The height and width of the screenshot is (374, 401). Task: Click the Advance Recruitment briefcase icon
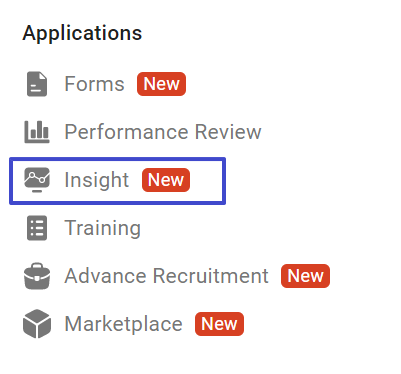pos(37,276)
